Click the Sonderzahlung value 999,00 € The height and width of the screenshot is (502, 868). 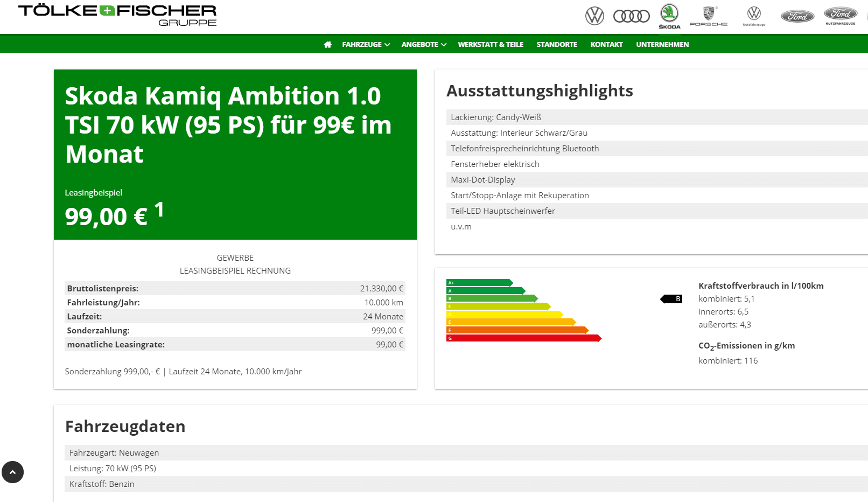point(387,331)
